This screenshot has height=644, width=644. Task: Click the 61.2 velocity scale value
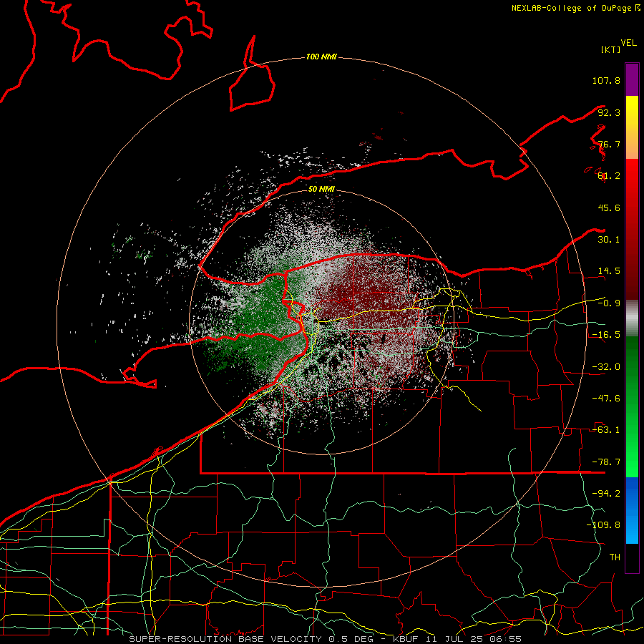[609, 176]
